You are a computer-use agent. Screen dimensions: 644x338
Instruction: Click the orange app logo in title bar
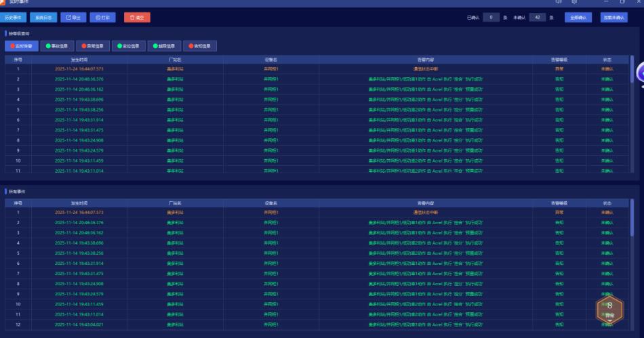(3, 3)
